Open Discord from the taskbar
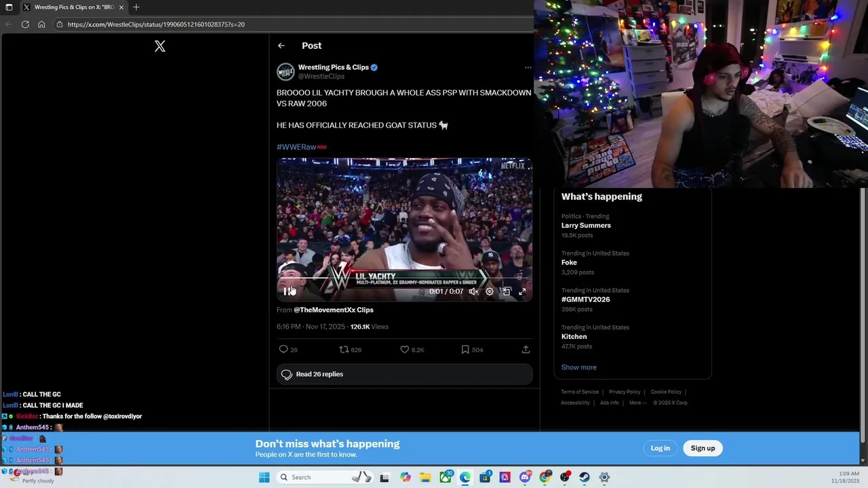The image size is (868, 488). [525, 477]
